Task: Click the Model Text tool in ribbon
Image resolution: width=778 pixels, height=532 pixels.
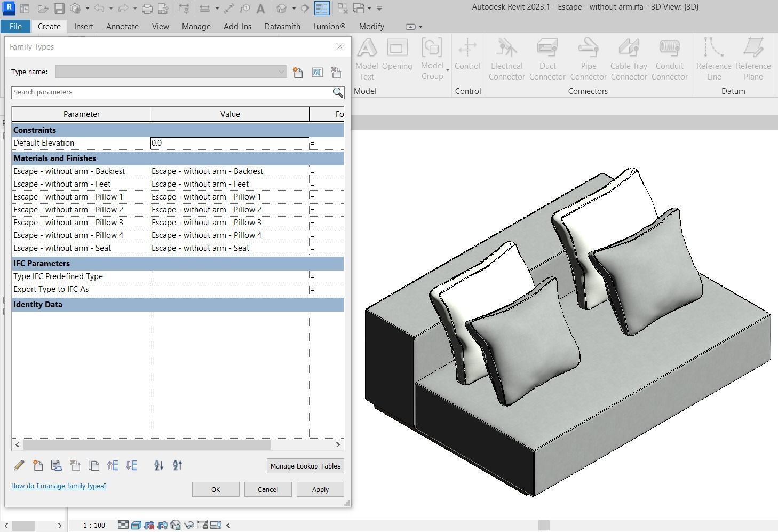Action: (x=367, y=59)
